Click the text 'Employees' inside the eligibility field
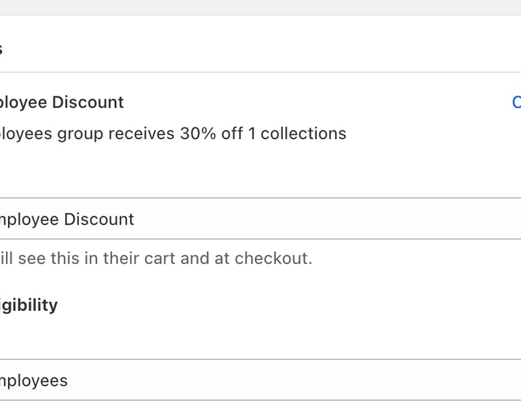The width and height of the screenshot is (521, 420). [34, 381]
